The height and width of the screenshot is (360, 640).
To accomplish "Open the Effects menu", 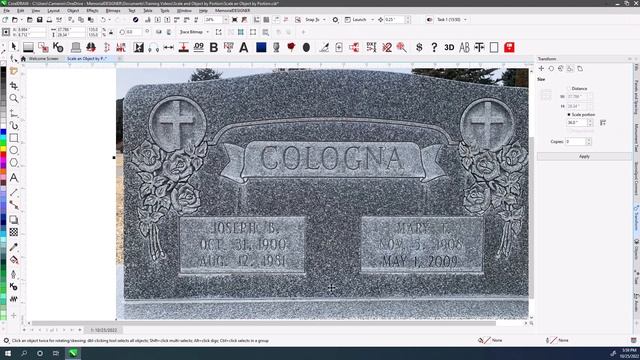I will pyautogui.click(x=92, y=11).
